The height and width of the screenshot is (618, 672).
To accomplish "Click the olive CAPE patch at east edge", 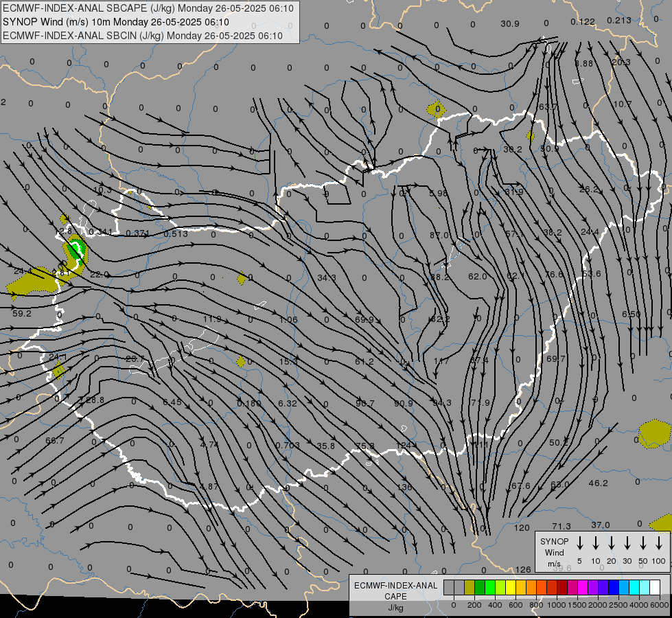I will [654, 434].
